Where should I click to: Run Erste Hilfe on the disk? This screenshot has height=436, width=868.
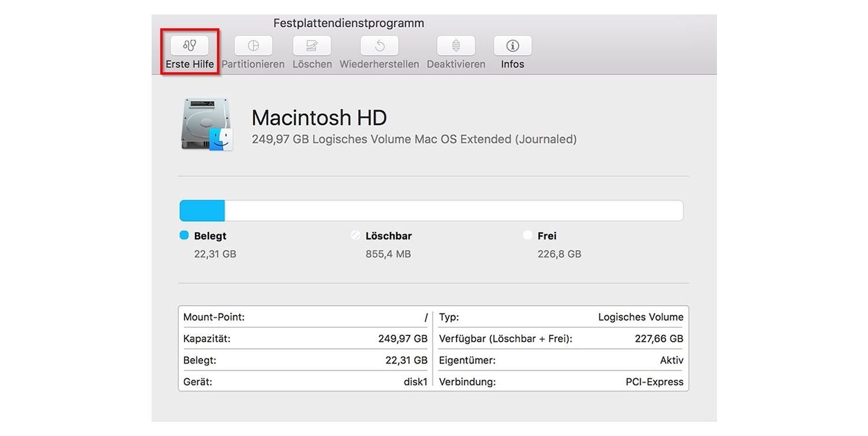(x=190, y=46)
